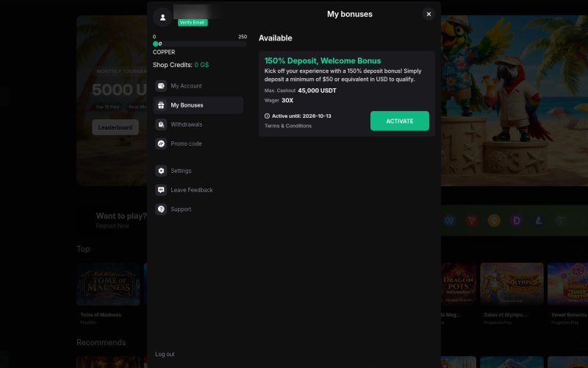Click the Verify Email badge
This screenshot has height=368, width=588.
[x=193, y=23]
